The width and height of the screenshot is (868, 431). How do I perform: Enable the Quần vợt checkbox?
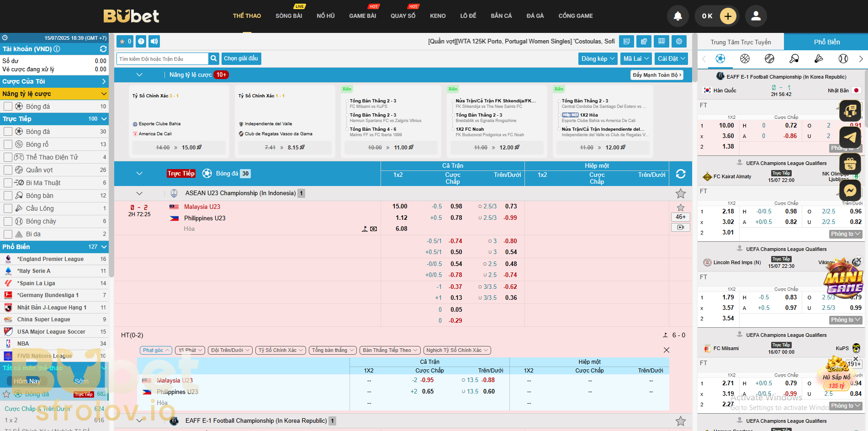click(8, 170)
